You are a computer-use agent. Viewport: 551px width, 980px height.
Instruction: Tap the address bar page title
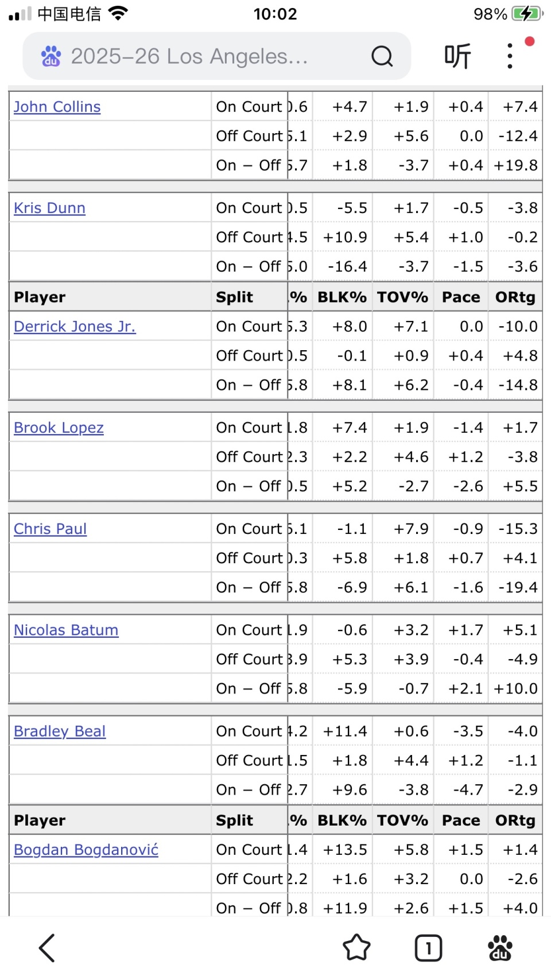pos(189,56)
